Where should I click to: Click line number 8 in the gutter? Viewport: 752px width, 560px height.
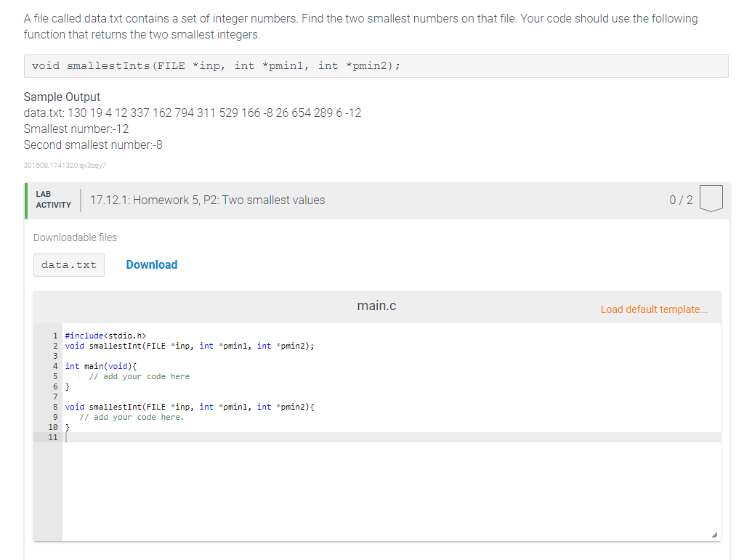tap(53, 406)
